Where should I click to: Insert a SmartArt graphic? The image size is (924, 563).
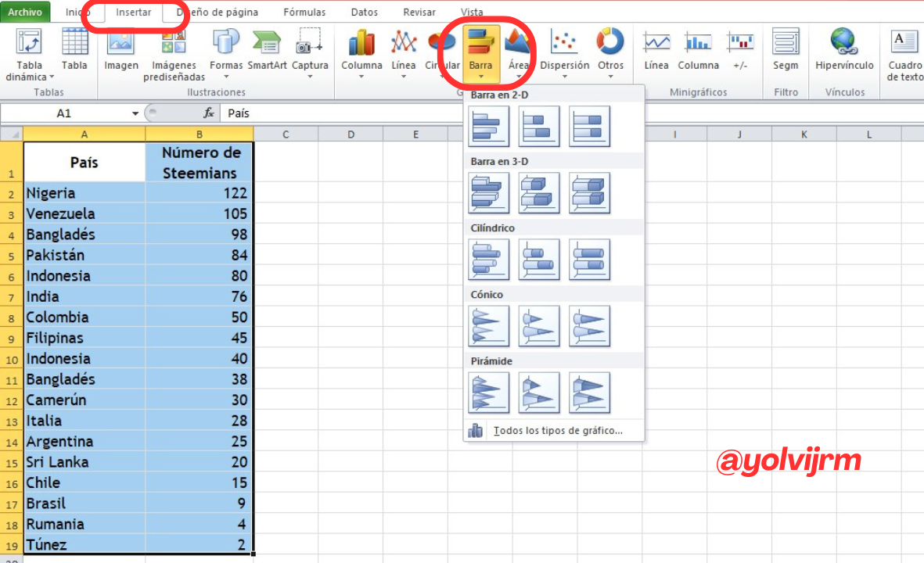(267, 50)
